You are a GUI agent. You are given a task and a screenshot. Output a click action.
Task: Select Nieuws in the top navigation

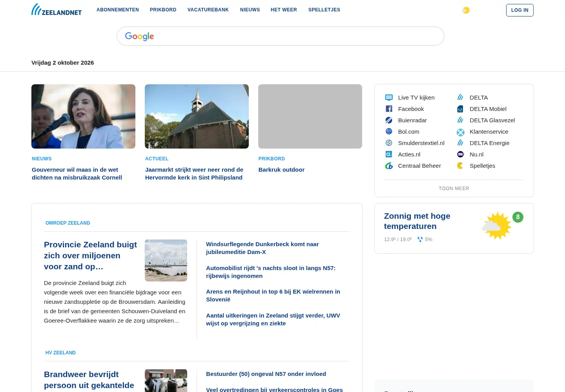coord(250,10)
